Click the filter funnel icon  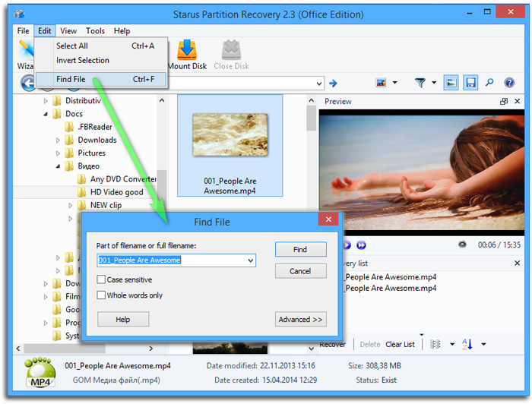click(420, 82)
